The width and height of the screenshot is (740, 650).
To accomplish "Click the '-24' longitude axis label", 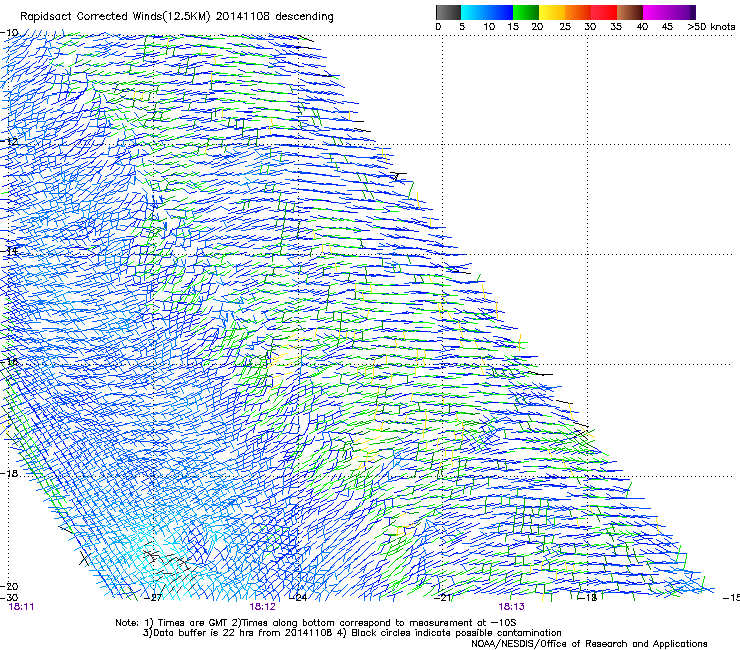I will click(x=298, y=598).
